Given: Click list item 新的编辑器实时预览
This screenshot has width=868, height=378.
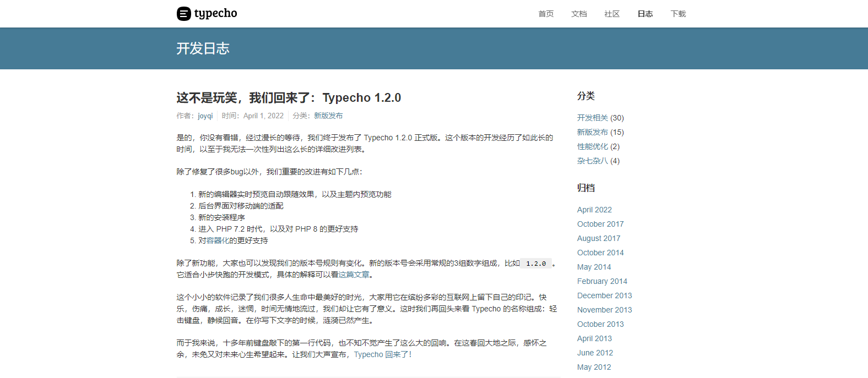Looking at the screenshot, I should point(295,194).
